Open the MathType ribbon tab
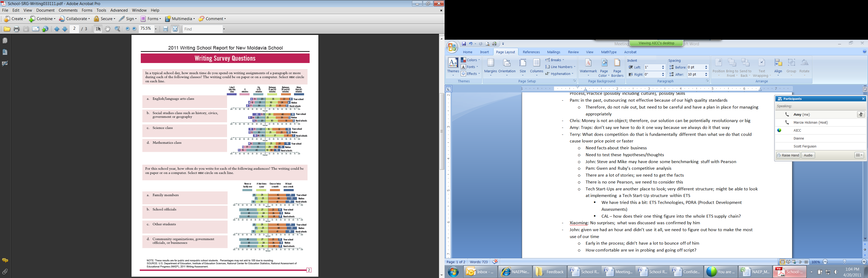The height and width of the screenshot is (278, 868). tap(609, 52)
